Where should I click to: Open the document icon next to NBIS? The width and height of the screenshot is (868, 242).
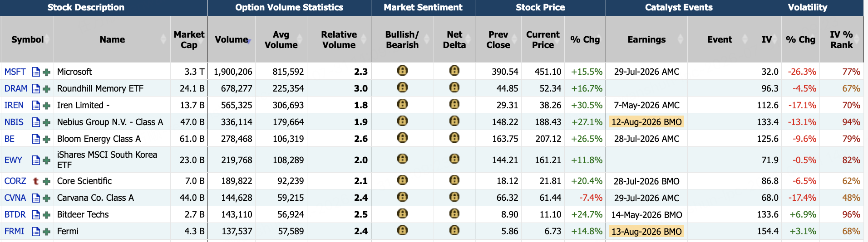click(x=36, y=122)
